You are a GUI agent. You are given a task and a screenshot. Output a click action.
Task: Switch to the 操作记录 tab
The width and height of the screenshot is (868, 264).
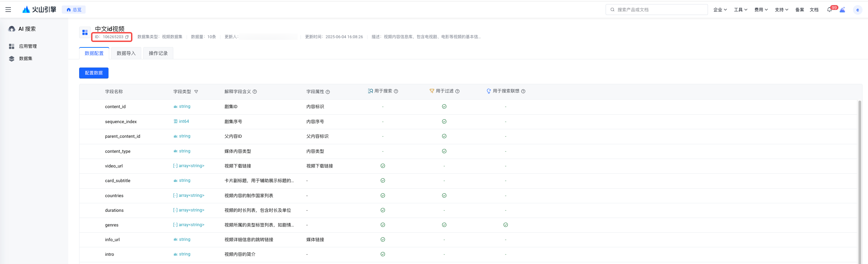click(x=158, y=53)
